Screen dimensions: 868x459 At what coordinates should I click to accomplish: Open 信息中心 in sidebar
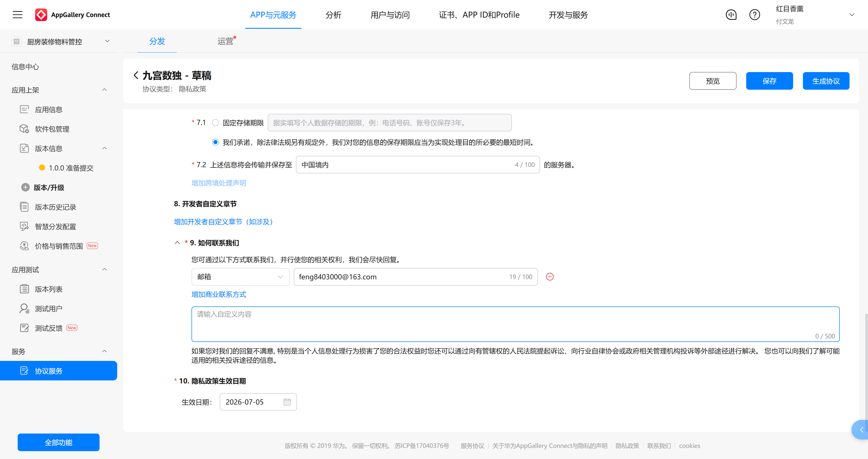[25, 67]
